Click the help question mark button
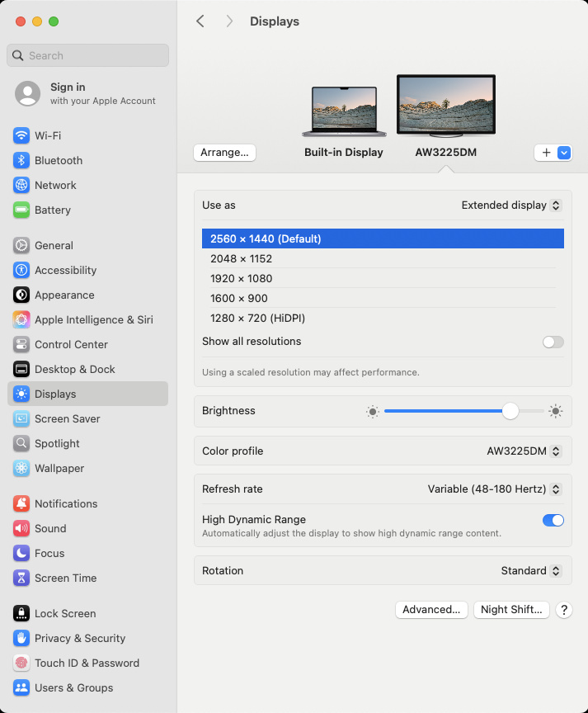Image resolution: width=588 pixels, height=713 pixels. pos(564,610)
